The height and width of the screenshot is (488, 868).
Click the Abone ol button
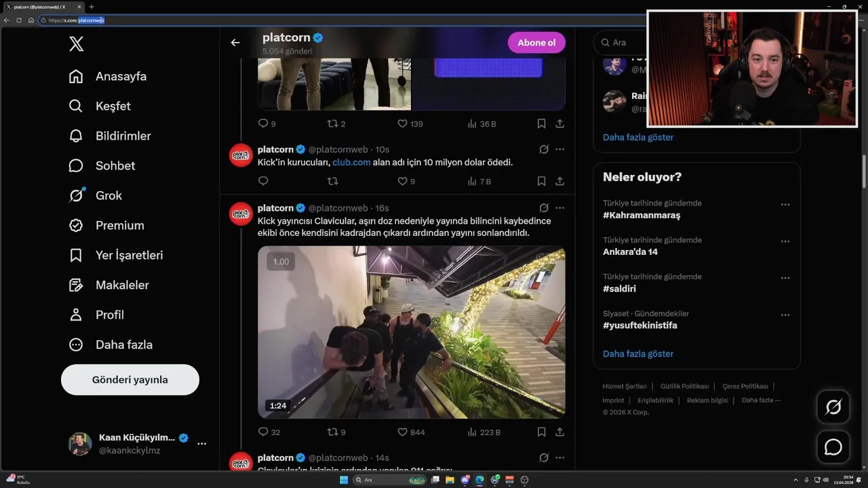point(536,43)
